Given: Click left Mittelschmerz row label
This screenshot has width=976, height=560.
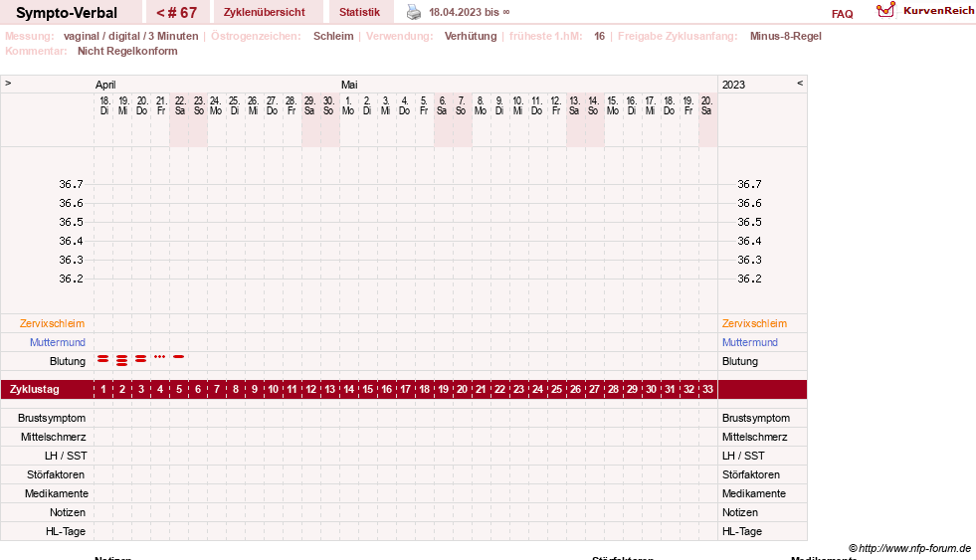Looking at the screenshot, I should point(53,437).
